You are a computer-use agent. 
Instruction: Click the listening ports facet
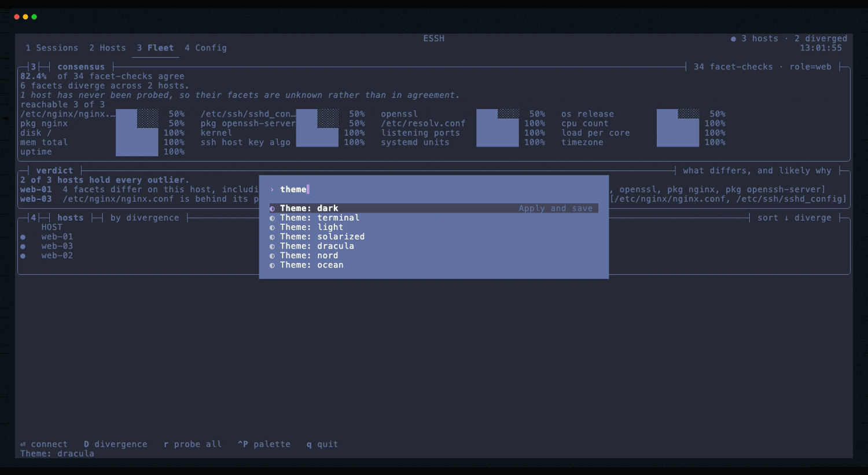pos(421,133)
